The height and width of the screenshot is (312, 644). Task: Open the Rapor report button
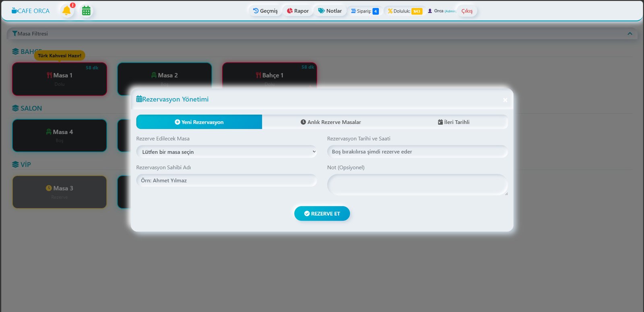coord(298,11)
